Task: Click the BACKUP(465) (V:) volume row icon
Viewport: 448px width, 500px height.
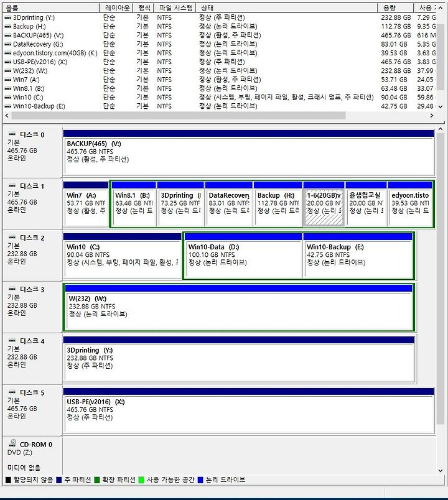Action: pyautogui.click(x=7, y=35)
